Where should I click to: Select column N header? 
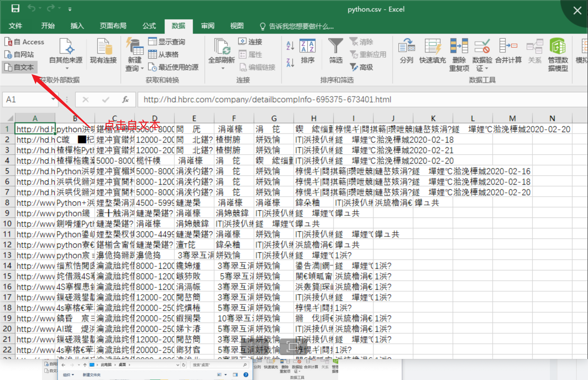click(552, 118)
